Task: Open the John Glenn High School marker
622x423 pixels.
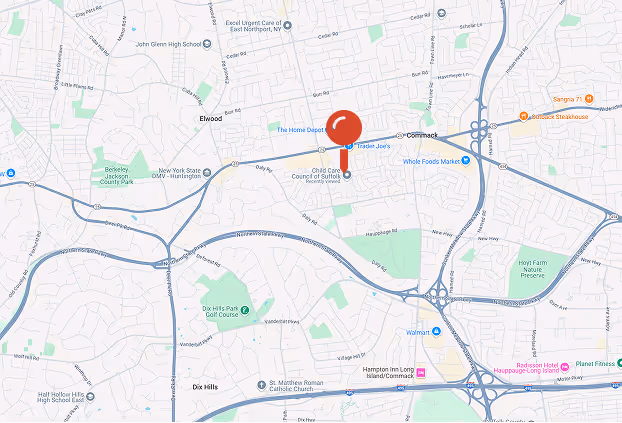Action: point(207,44)
